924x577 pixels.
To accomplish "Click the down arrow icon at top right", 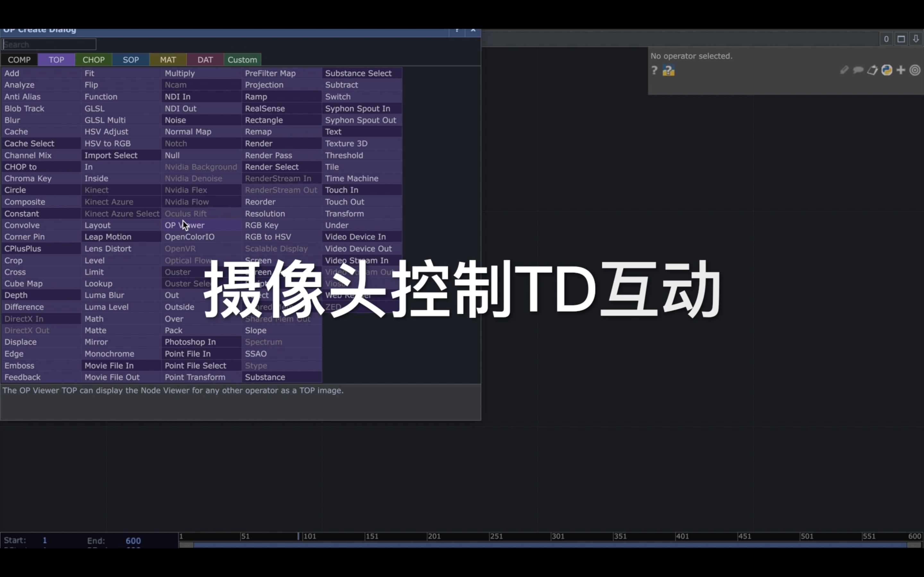I will pyautogui.click(x=916, y=39).
